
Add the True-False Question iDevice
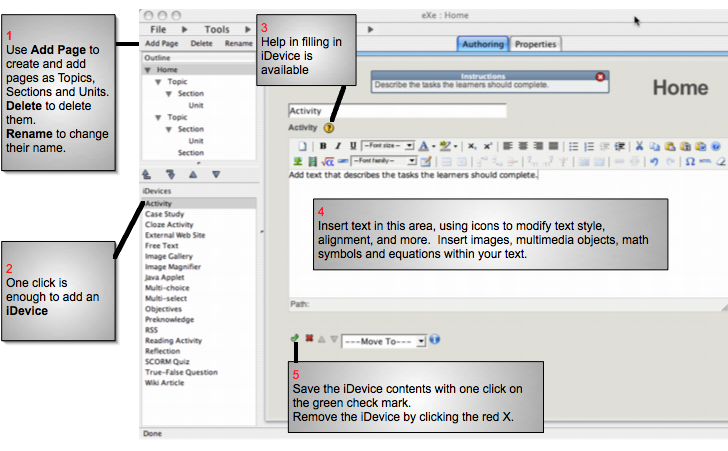click(181, 373)
